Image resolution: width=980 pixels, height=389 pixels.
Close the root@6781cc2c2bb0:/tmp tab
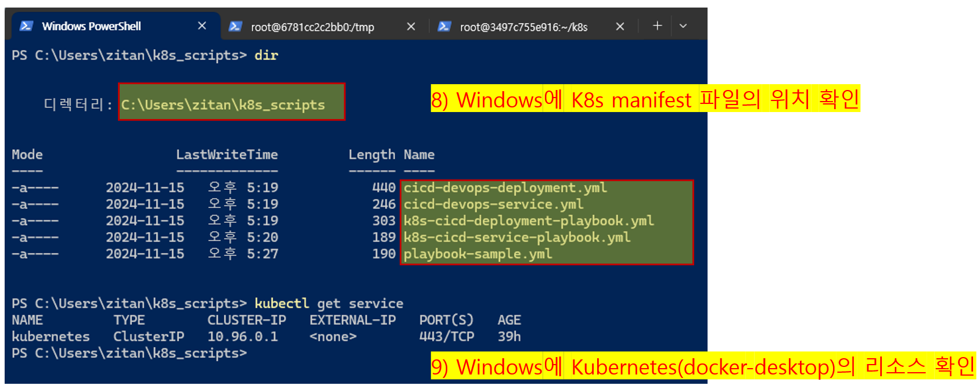point(411,27)
